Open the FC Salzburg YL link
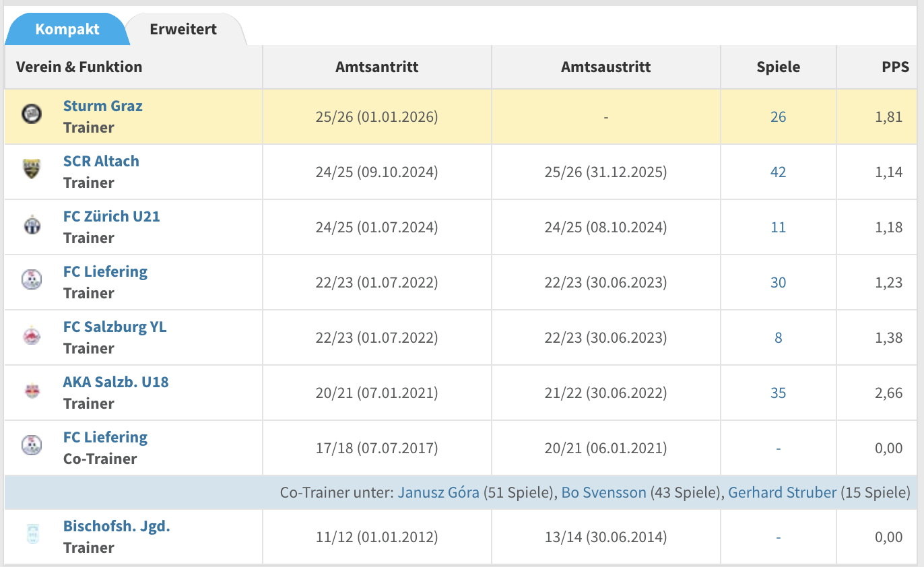This screenshot has width=924, height=567. coord(114,327)
